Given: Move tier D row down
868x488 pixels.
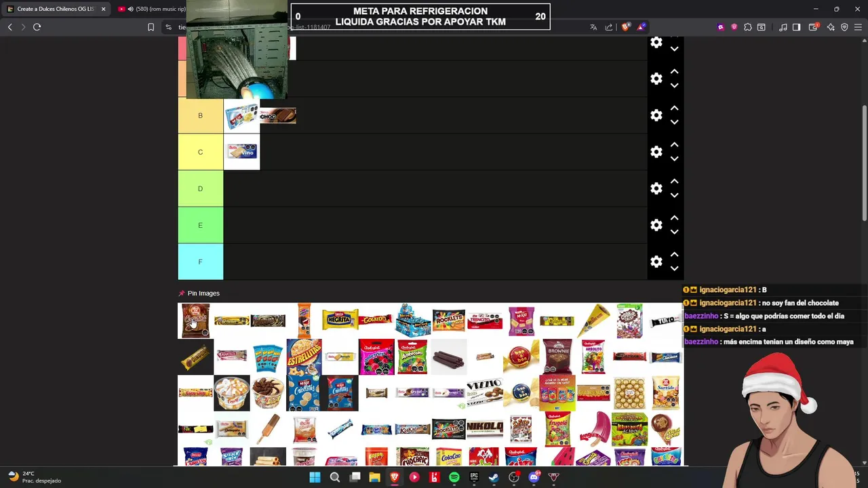Looking at the screenshot, I should [x=674, y=195].
